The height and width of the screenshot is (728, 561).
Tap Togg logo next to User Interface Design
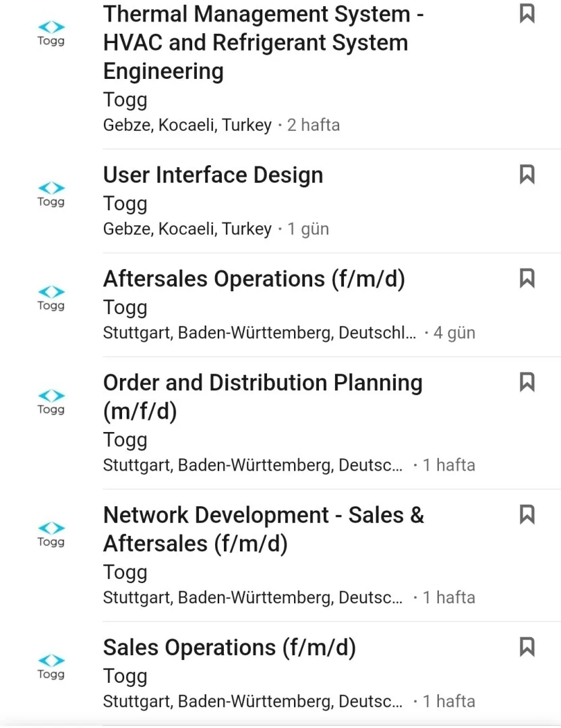coord(51,193)
